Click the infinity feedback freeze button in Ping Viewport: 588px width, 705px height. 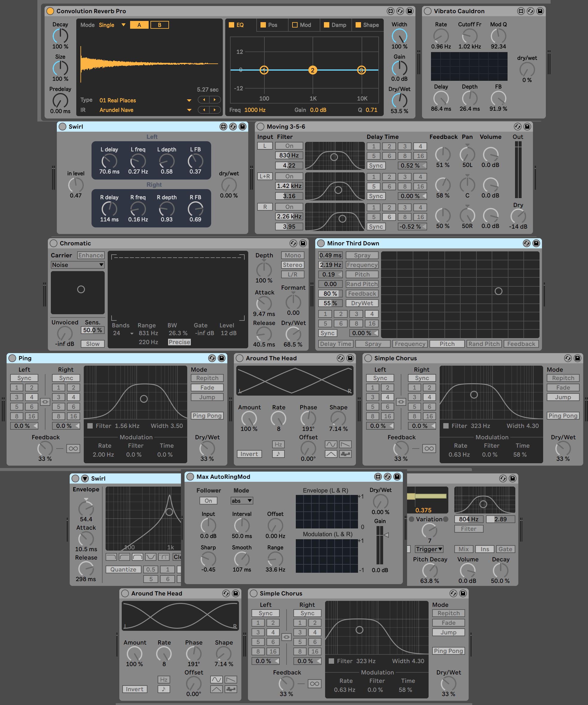pos(73,449)
